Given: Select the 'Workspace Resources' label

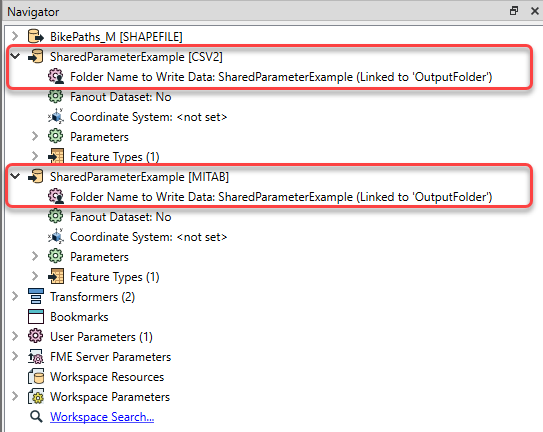Looking at the screenshot, I should pyautogui.click(x=107, y=377).
